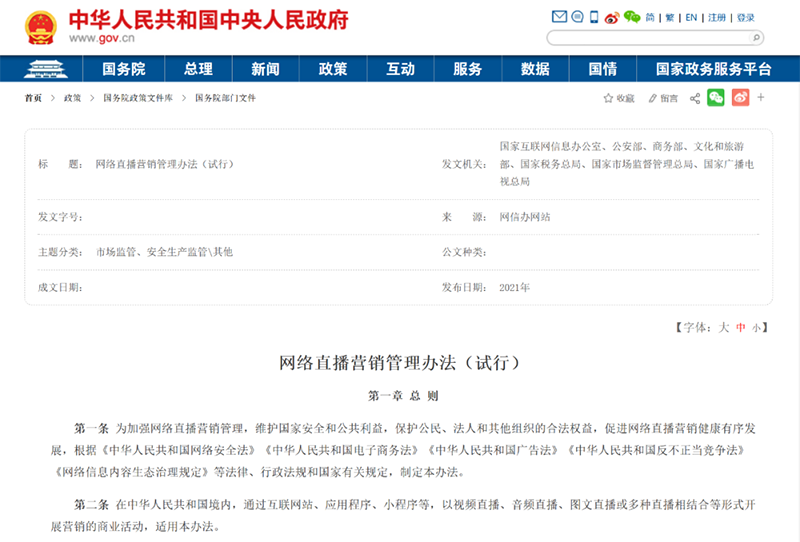Go to 国务院部门文件 breadcrumb

point(225,98)
